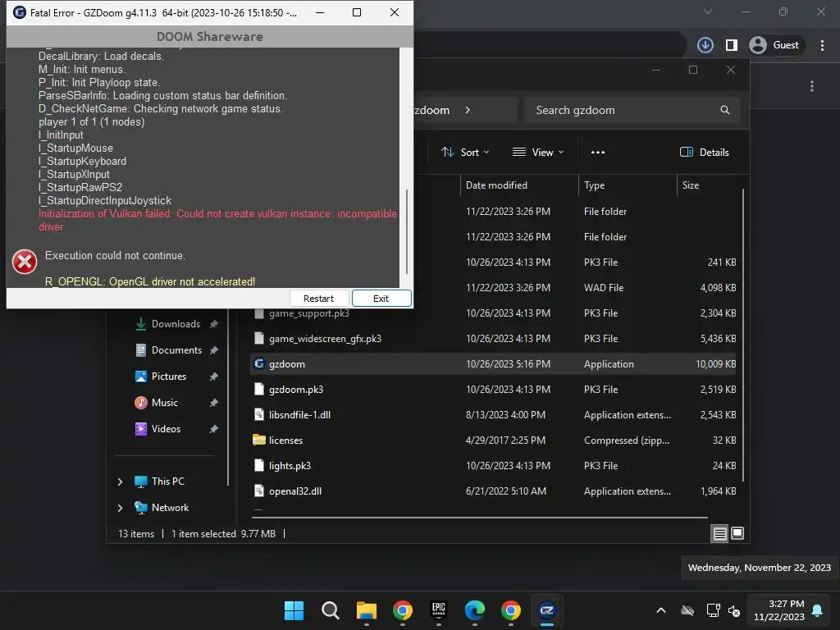The width and height of the screenshot is (840, 630).
Task: Click the log scrollbar in the GZDoom error window
Action: point(407,231)
